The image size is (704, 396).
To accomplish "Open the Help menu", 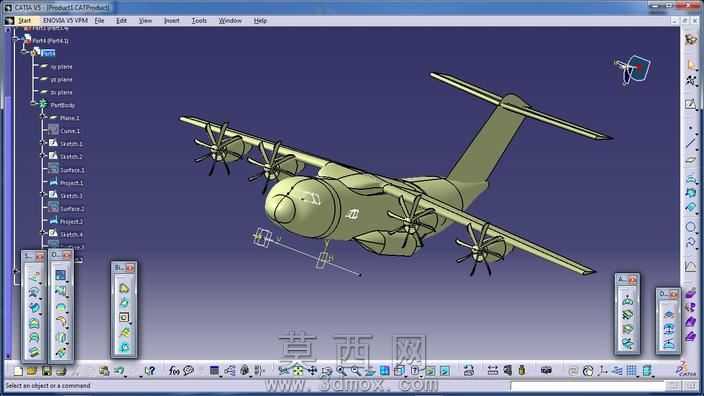I will click(260, 21).
